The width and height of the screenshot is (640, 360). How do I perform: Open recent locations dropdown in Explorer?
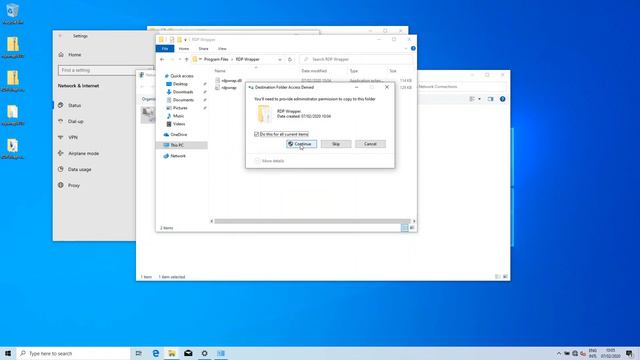180,60
